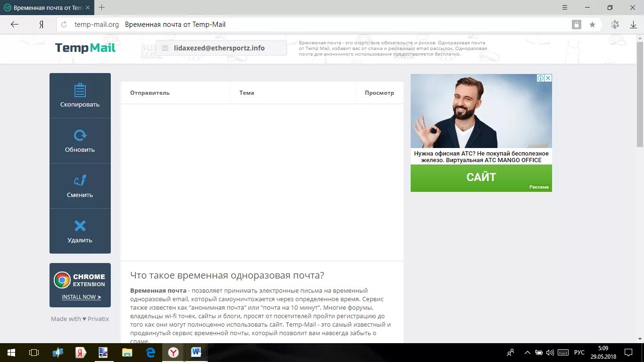Go back with the browser back arrow
The image size is (644, 362).
14,24
